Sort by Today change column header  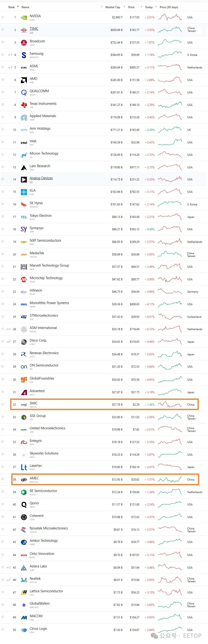tap(149, 7)
